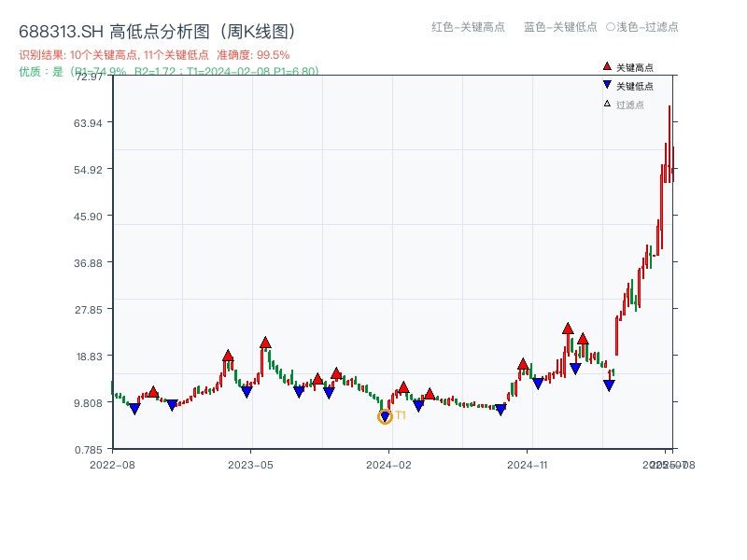Select the blue key-low triangle near 2024-11
This screenshot has height=560, width=747.
coord(537,383)
